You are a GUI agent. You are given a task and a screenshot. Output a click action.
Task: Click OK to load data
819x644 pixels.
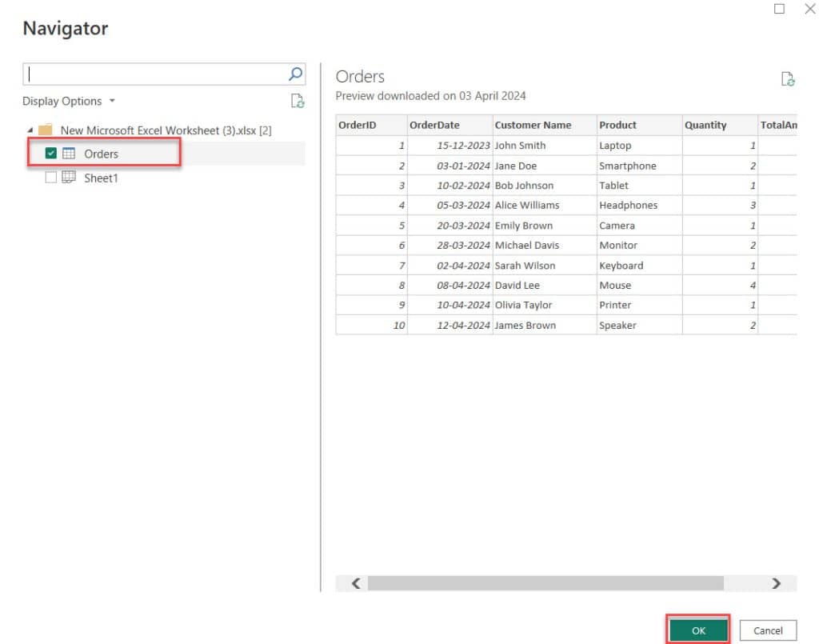coord(698,630)
